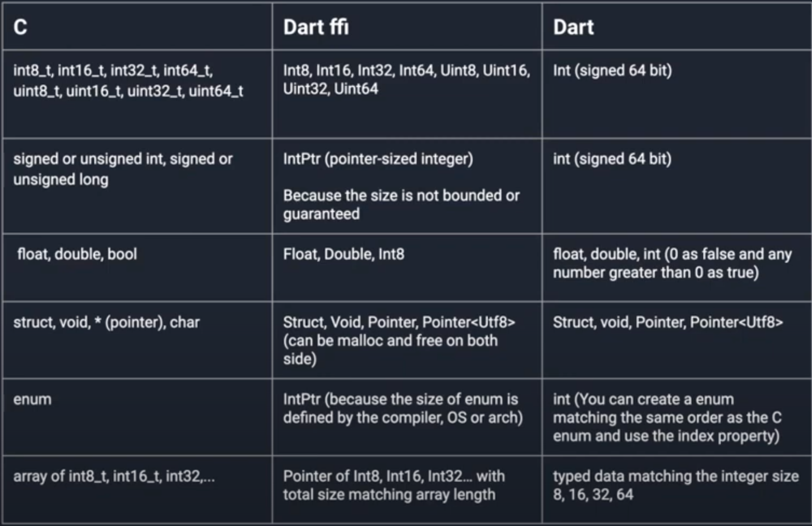Select the "Float, Double, Int8" cell

click(x=344, y=254)
